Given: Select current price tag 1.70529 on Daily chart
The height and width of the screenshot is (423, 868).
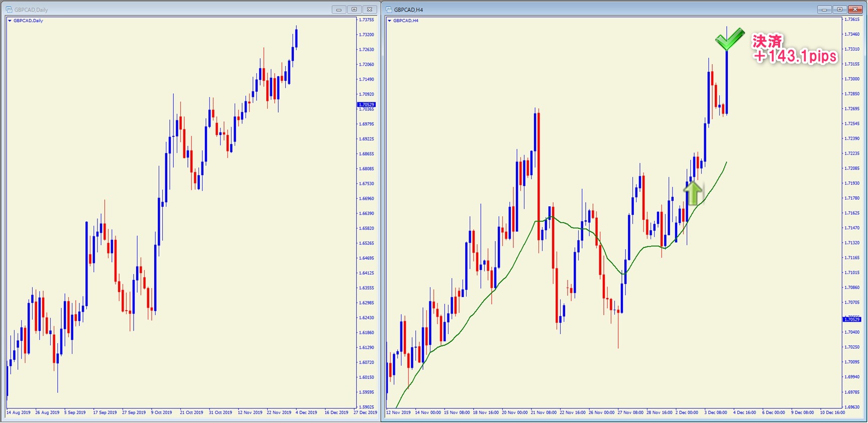Looking at the screenshot, I should point(366,104).
